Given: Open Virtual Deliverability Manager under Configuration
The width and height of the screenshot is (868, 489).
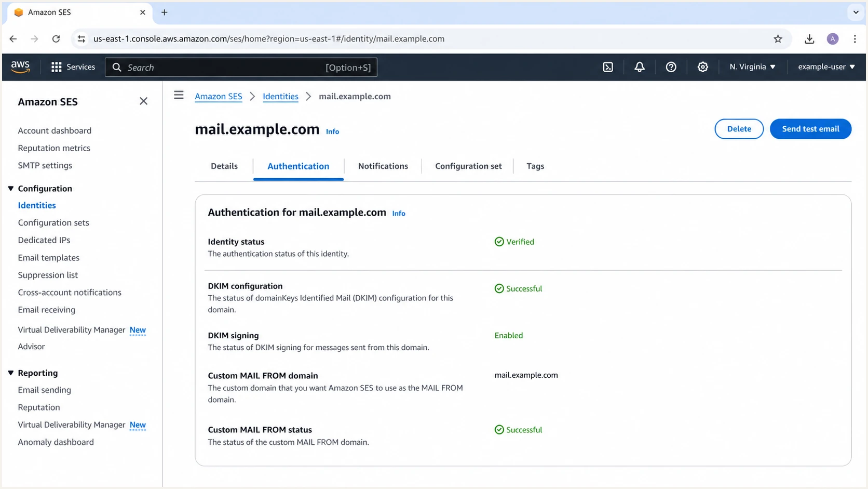Looking at the screenshot, I should pos(72,330).
